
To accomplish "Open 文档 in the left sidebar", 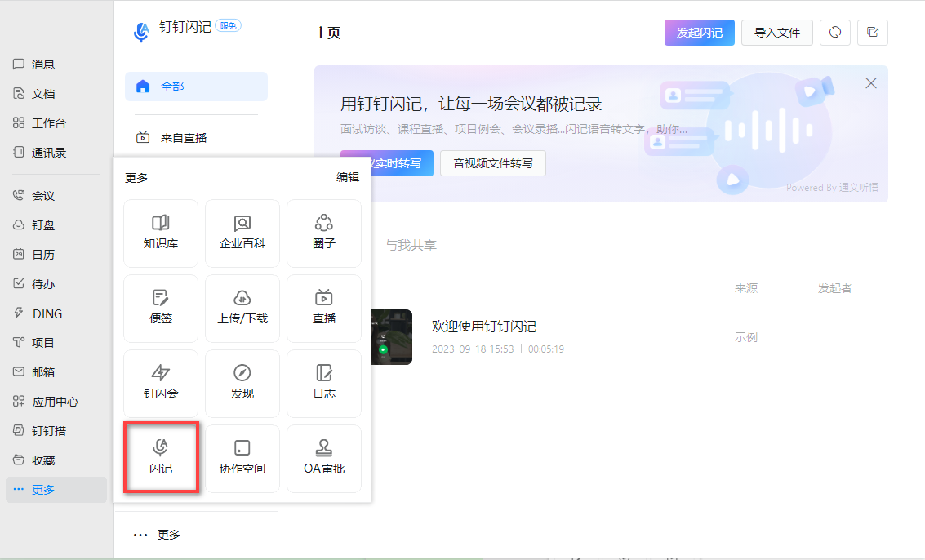I will (x=34, y=94).
